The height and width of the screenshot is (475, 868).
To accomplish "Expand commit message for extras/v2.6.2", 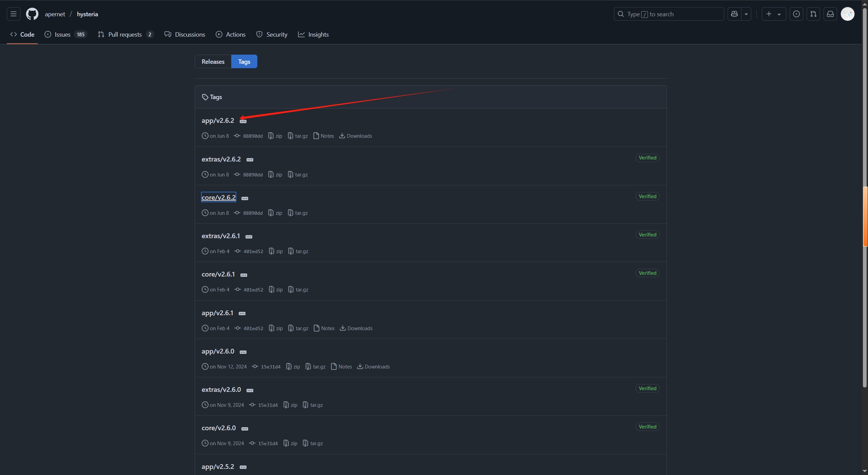I will pos(250,160).
